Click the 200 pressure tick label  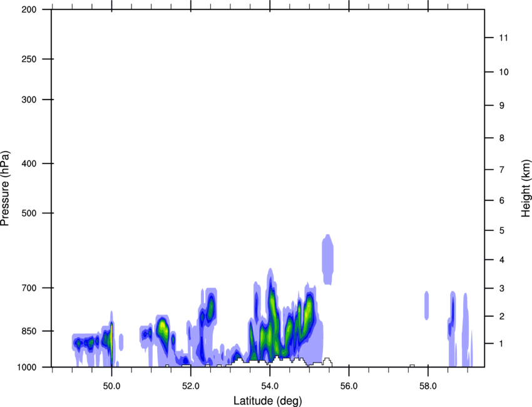click(x=29, y=10)
